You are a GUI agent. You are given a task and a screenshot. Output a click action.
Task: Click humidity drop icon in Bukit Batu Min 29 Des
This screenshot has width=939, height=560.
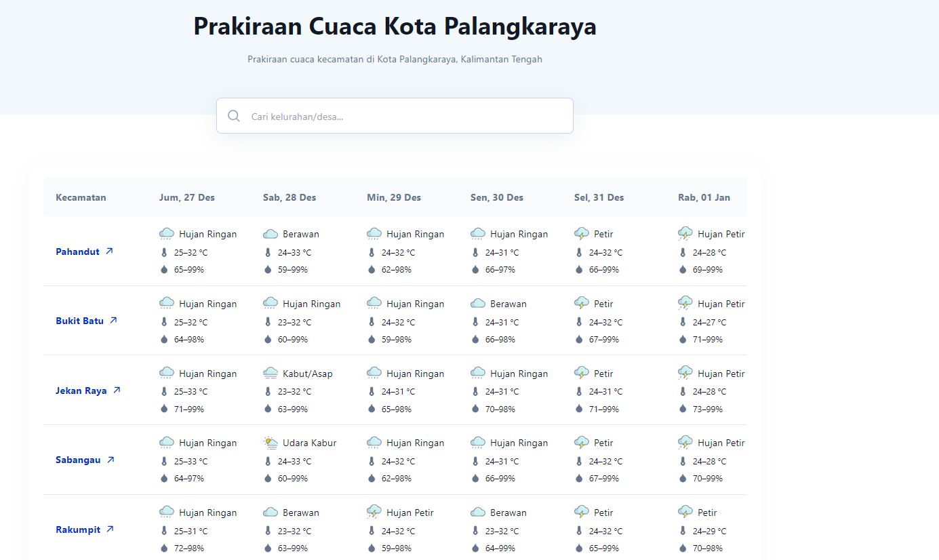[x=372, y=339]
